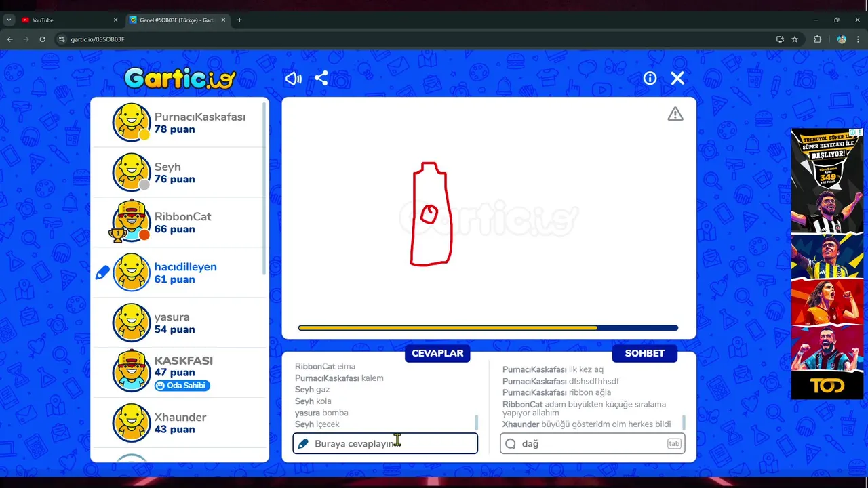Viewport: 868px width, 488px height.
Task: Go forward in browser history
Action: [x=26, y=39]
